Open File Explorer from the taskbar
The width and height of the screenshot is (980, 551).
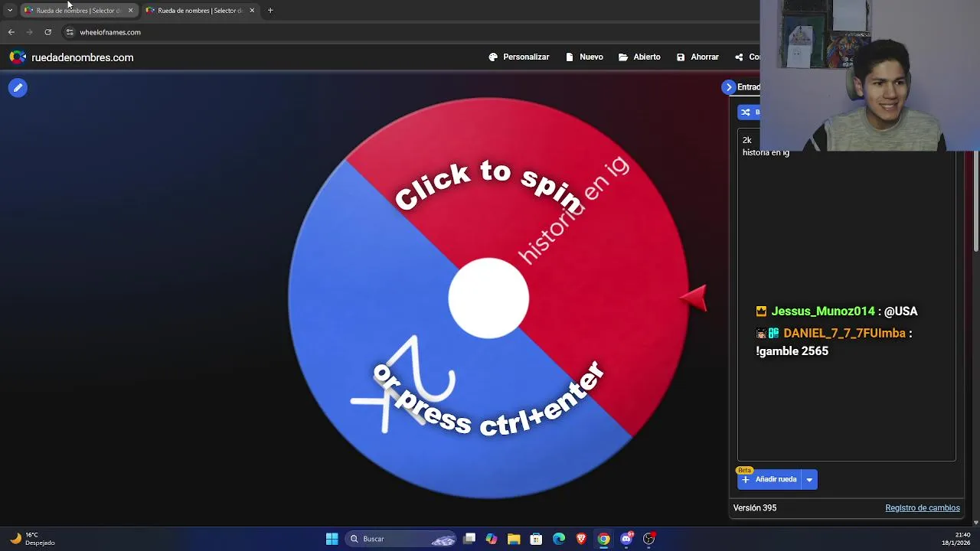click(514, 539)
